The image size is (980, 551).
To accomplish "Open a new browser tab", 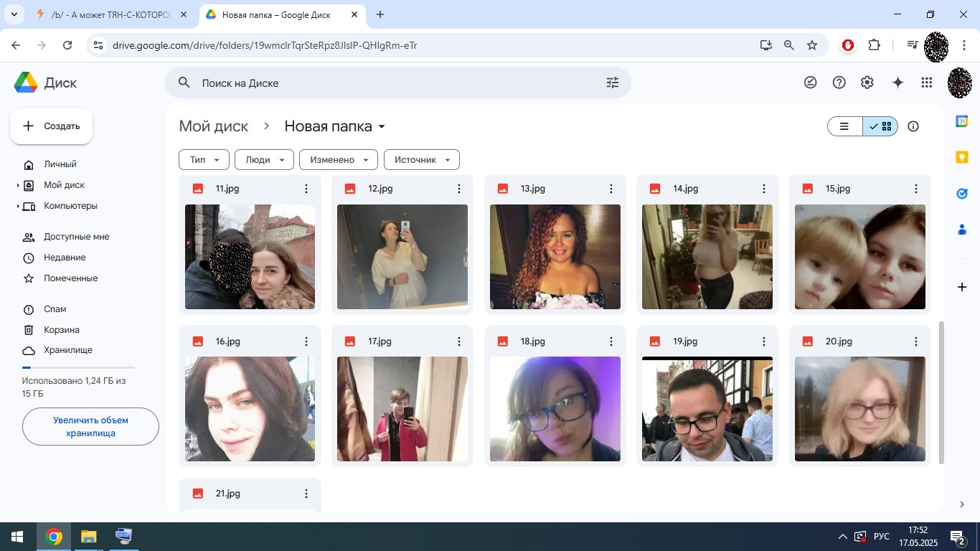I will tap(380, 14).
